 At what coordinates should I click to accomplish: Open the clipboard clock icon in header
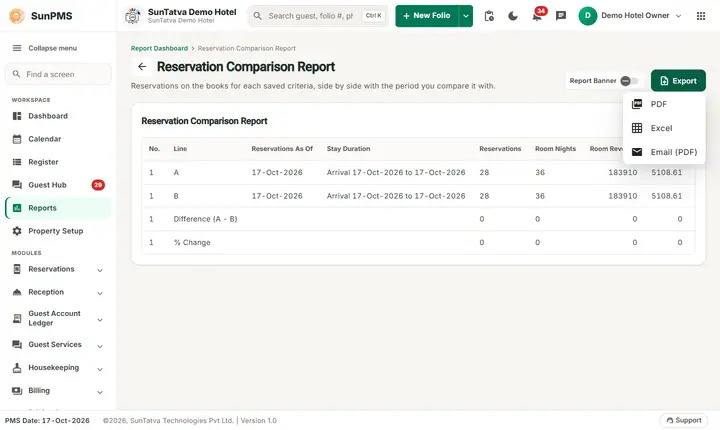pyautogui.click(x=489, y=16)
